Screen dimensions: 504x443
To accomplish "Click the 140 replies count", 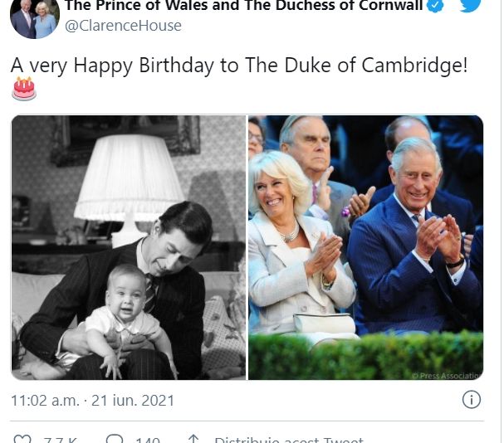I will click(x=148, y=441).
